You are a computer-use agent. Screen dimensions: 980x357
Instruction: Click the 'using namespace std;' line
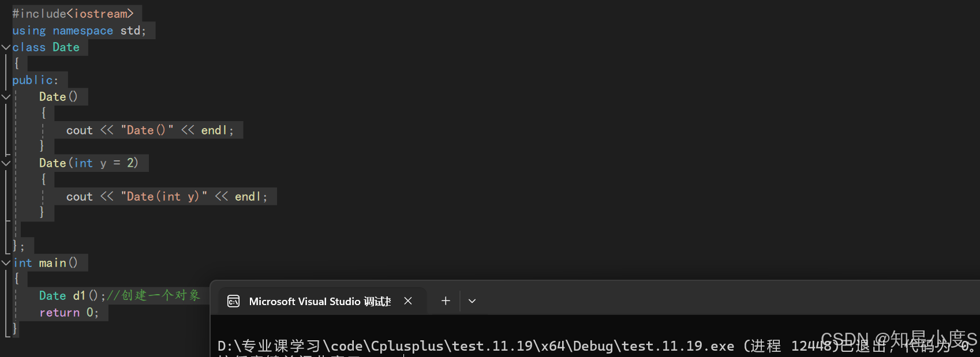[79, 31]
